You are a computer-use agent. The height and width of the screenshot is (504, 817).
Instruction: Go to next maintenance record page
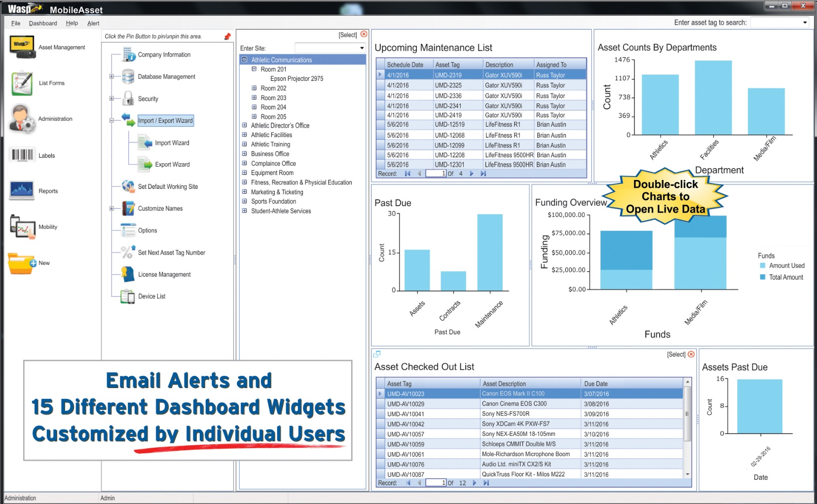click(x=472, y=174)
